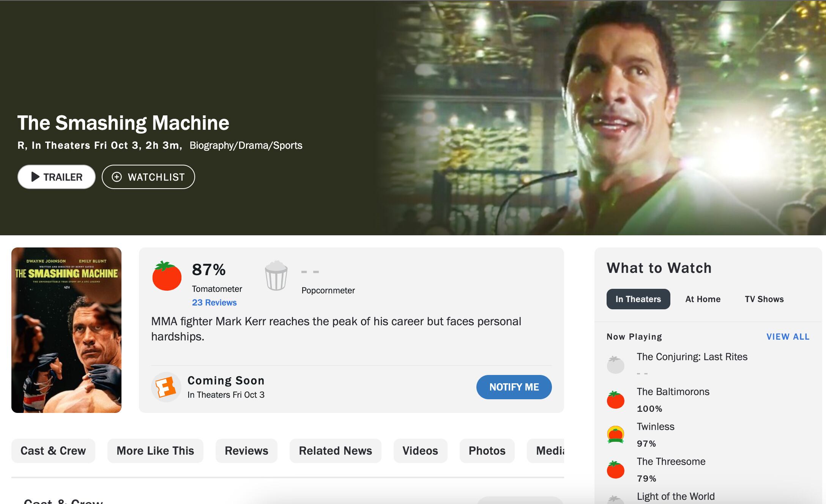Image resolution: width=826 pixels, height=504 pixels.
Task: Click the 100% score for The Baltimorons
Action: coord(649,409)
